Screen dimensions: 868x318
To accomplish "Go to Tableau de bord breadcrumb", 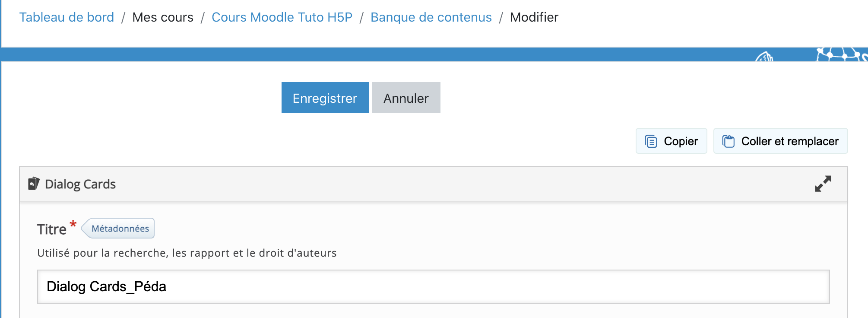I will coord(67,17).
